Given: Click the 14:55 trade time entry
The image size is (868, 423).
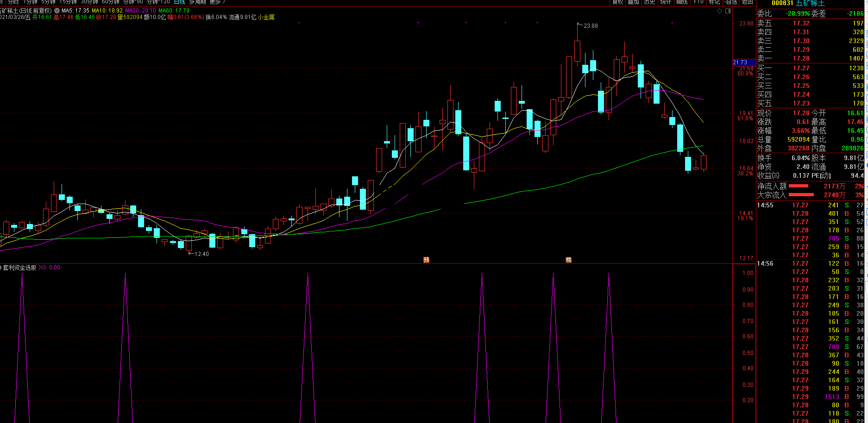Looking at the screenshot, I should (x=765, y=205).
